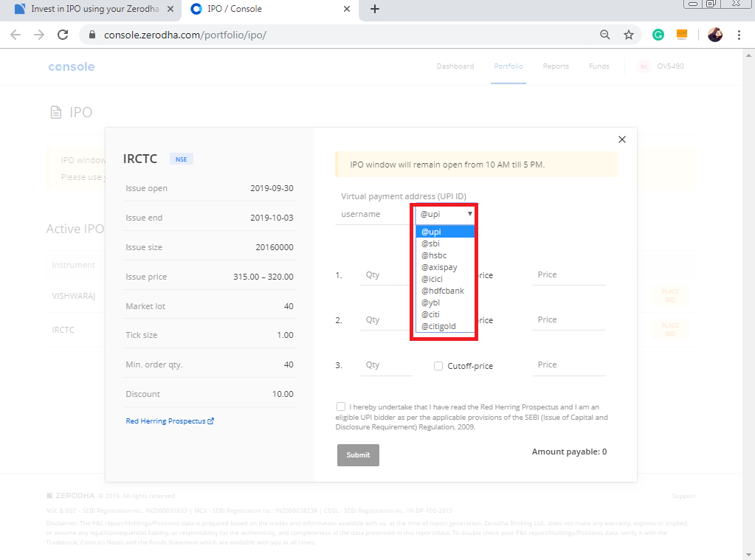755x560 pixels.
Task: Click the external link icon beside Prospectus
Action: 210,421
